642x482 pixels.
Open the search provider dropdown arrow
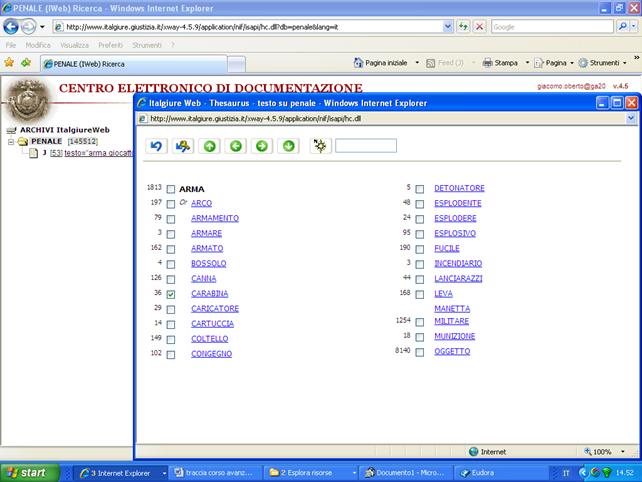coord(634,27)
